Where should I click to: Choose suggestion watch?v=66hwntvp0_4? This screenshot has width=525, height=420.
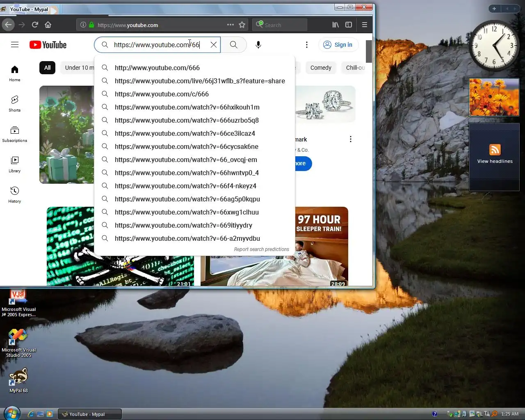click(x=194, y=173)
